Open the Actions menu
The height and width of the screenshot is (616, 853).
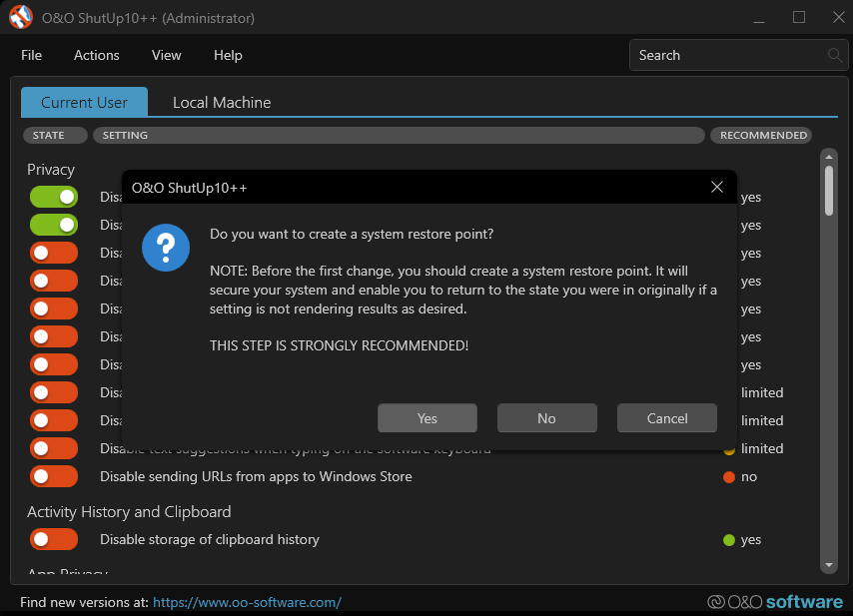click(96, 55)
